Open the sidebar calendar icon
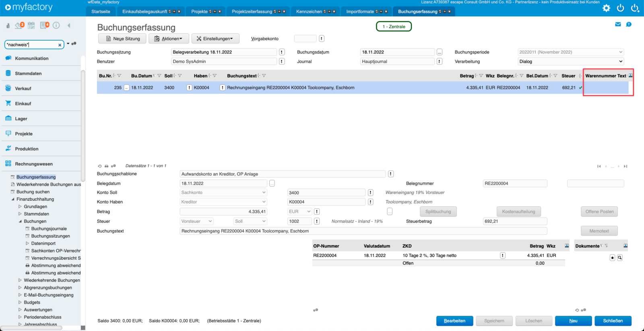 coord(31,25)
